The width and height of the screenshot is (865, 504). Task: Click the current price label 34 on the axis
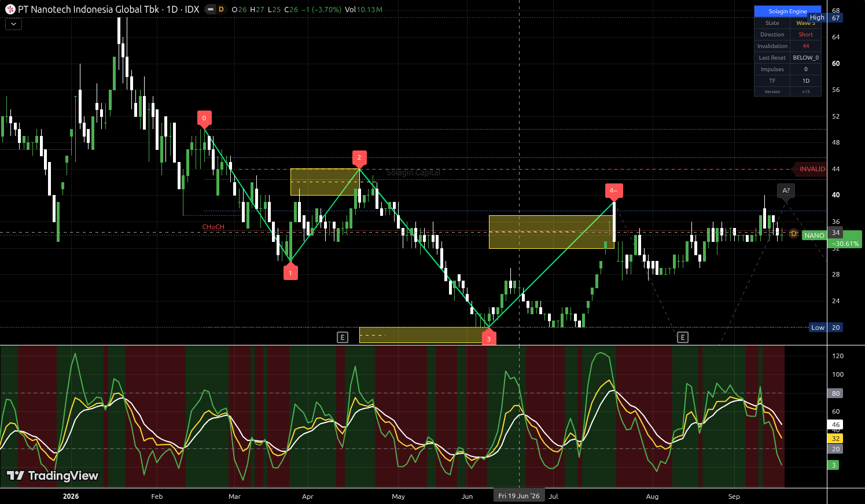coord(835,233)
